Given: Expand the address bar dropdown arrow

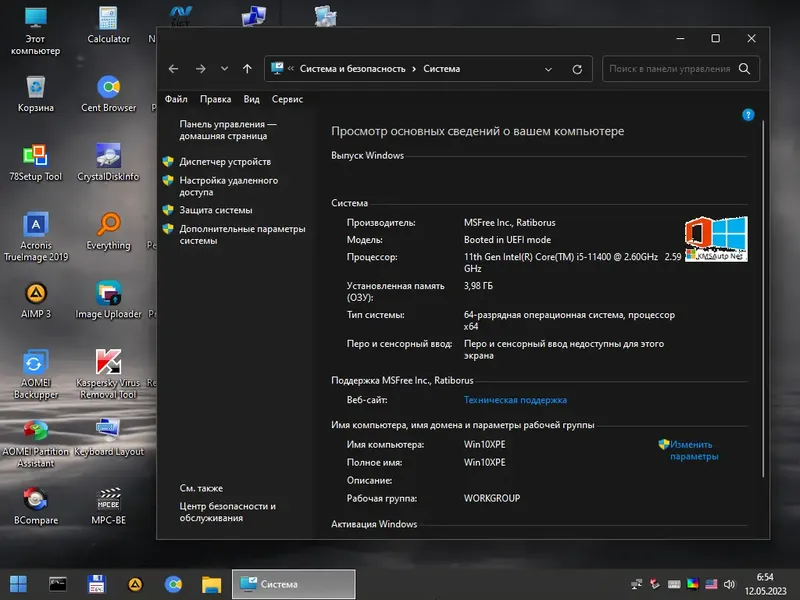Looking at the screenshot, I should point(548,68).
